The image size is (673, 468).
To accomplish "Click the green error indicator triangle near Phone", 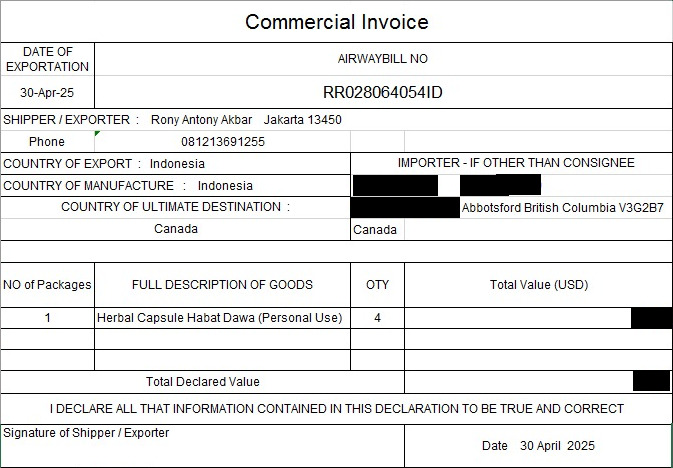I will (97, 134).
